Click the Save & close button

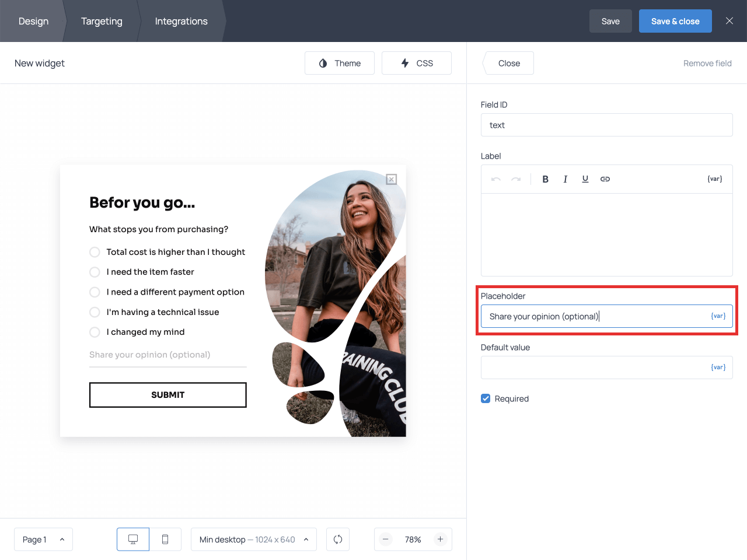point(675,21)
